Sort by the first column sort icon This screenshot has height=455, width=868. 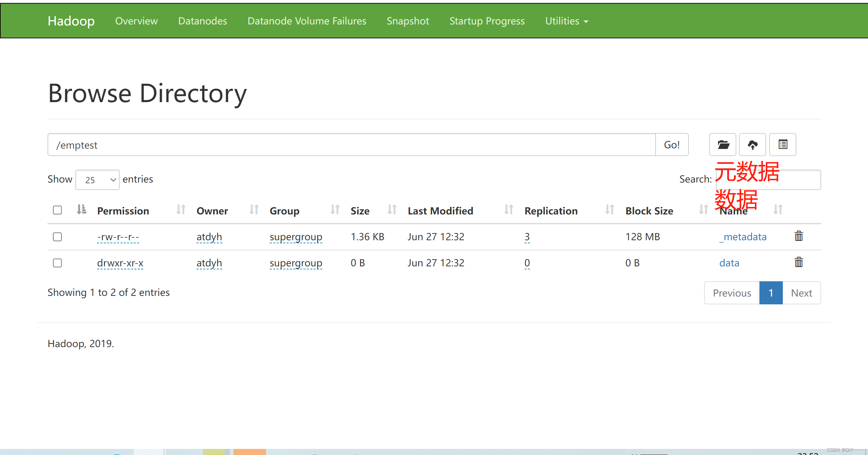coord(81,209)
